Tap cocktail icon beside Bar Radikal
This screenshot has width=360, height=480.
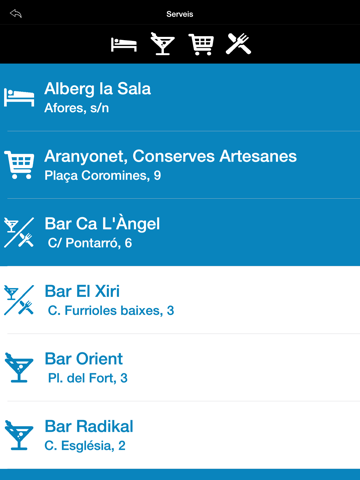pos(19,435)
